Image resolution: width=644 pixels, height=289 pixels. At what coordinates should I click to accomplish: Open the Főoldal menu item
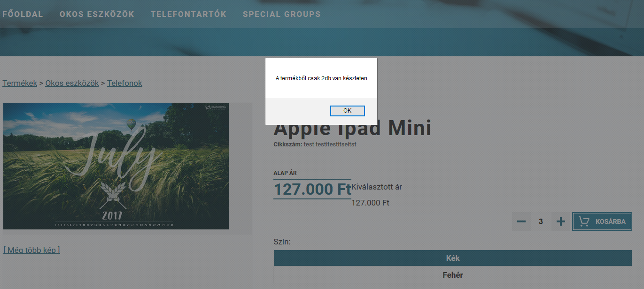[23, 14]
